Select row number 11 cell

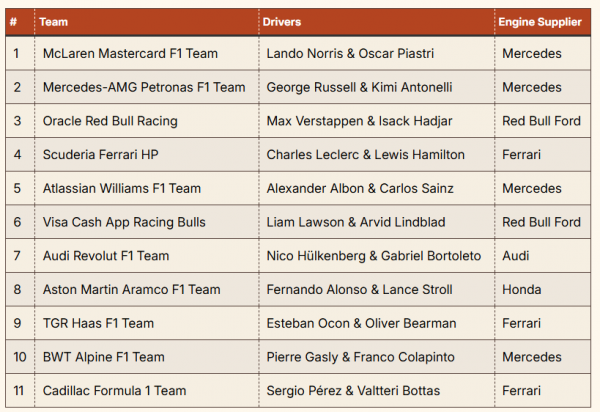tap(18, 391)
